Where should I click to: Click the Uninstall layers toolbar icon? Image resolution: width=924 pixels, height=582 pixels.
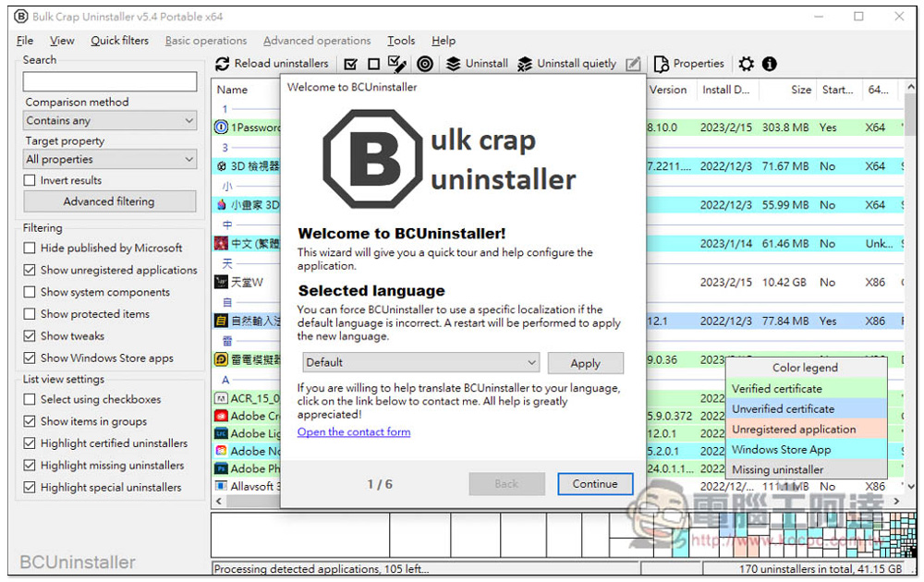[453, 64]
